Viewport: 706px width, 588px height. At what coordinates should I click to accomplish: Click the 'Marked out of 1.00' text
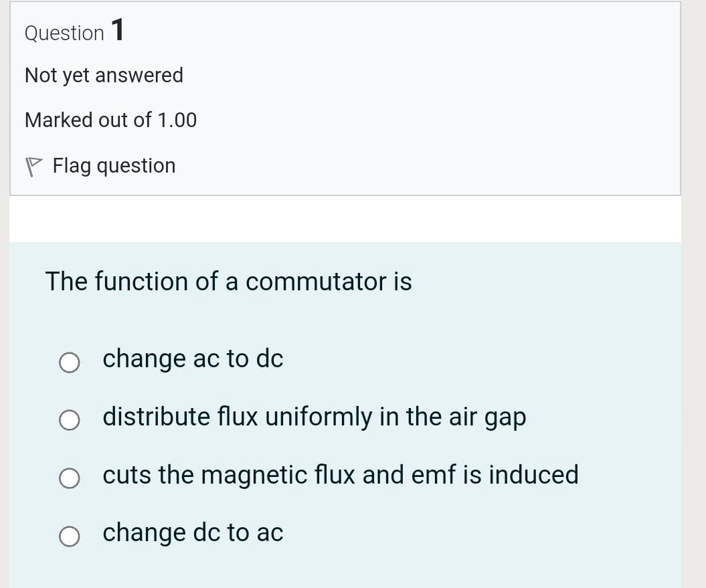click(110, 120)
